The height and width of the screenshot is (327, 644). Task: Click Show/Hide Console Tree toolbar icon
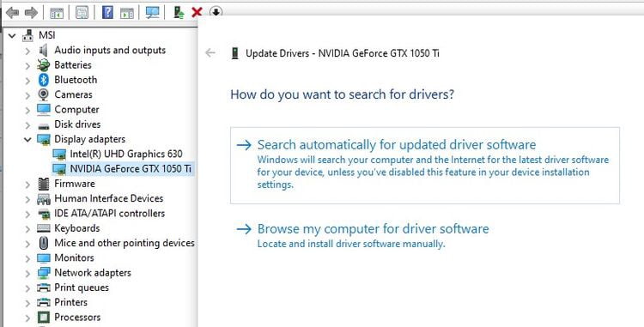57,13
